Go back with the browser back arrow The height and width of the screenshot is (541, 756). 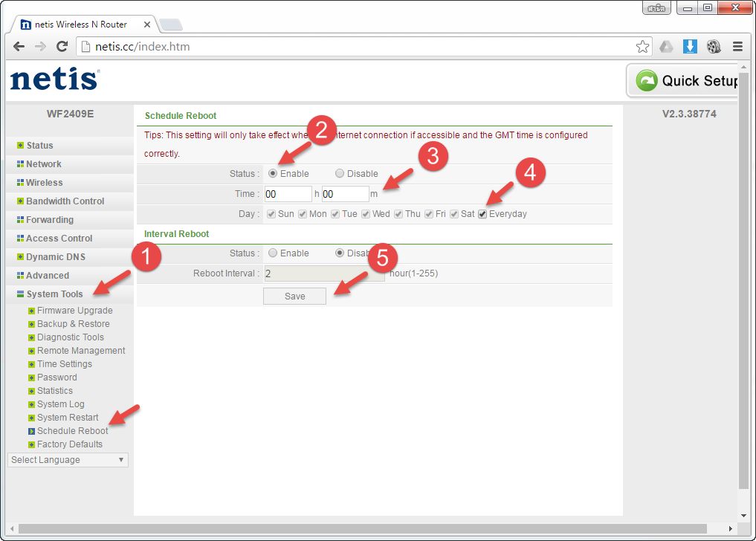19,46
